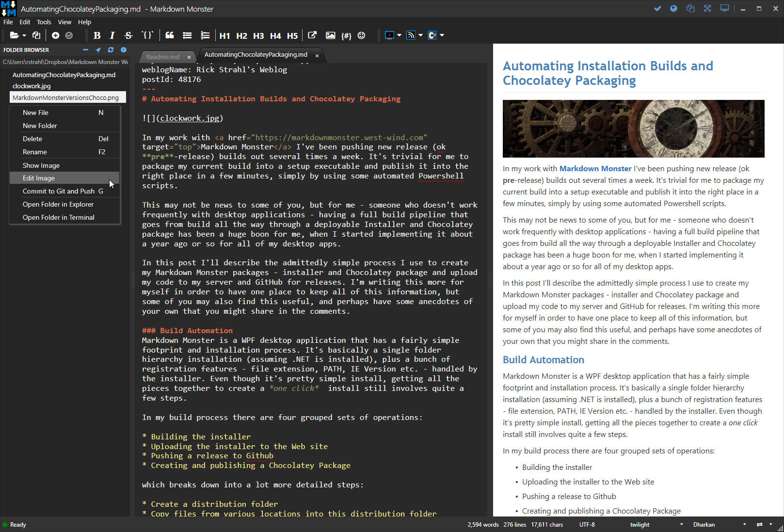The height and width of the screenshot is (532, 784).
Task: Close the AutomatingChocolateyPackaging.md tab
Action: point(317,56)
